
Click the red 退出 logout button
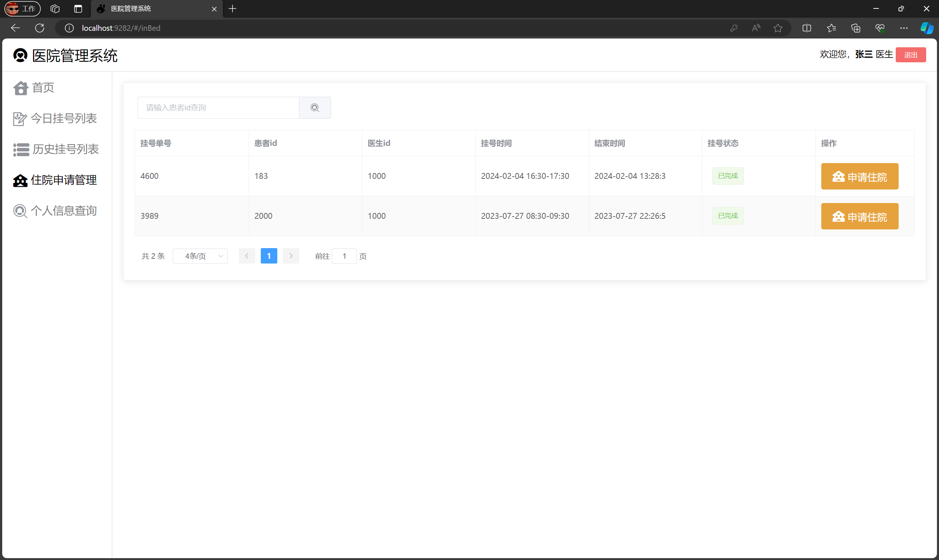pyautogui.click(x=910, y=55)
